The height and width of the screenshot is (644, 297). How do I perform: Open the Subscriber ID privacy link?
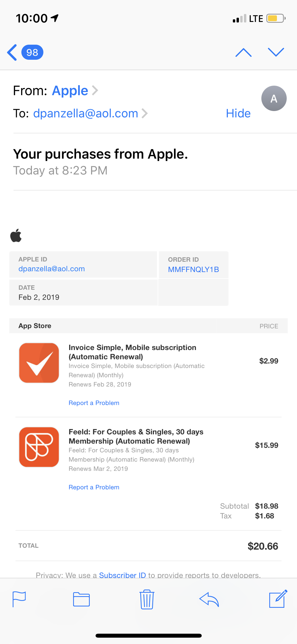122,575
